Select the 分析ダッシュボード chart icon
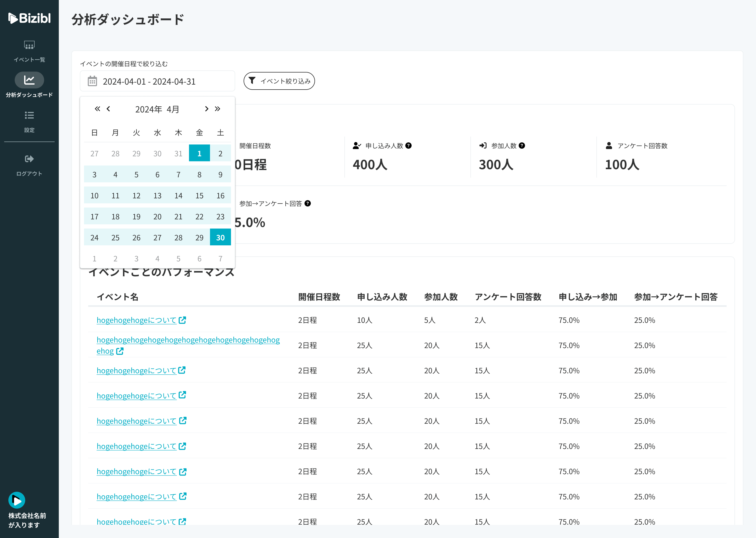This screenshot has height=538, width=756. [x=29, y=80]
